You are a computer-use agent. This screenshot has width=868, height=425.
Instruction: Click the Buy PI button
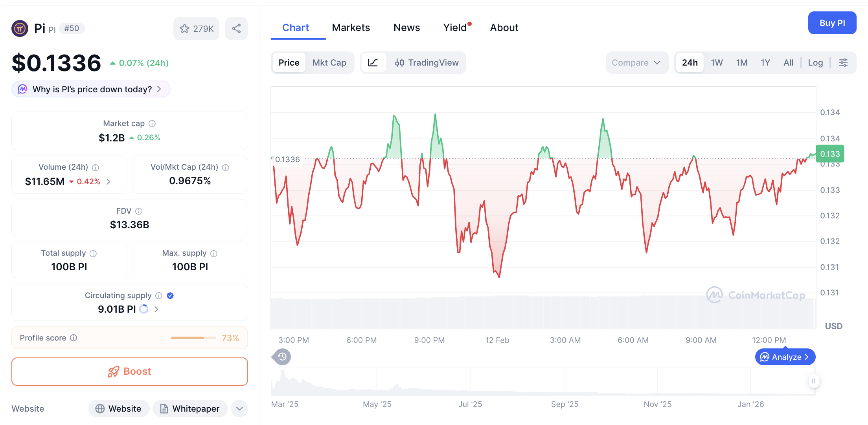(832, 23)
